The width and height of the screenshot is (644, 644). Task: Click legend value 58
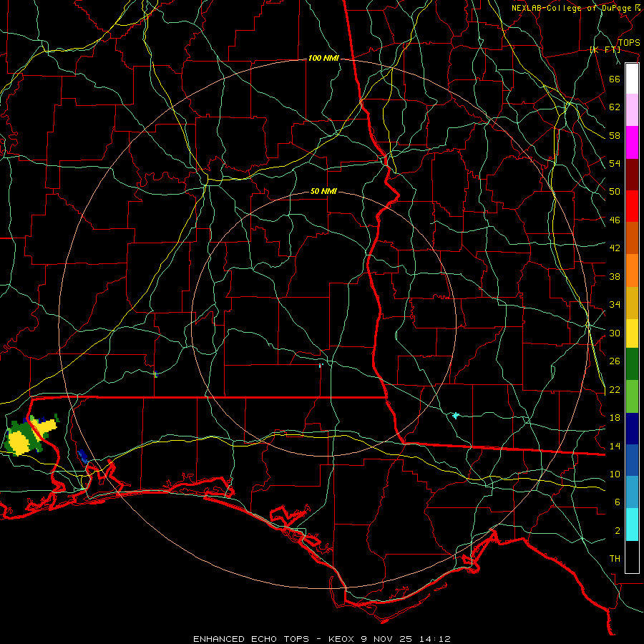coord(615,135)
